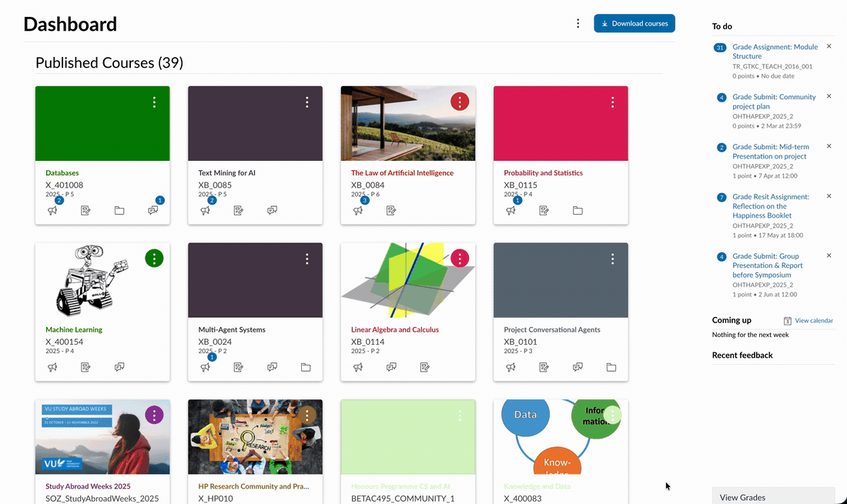Open options menu on Linear Algebra and Calculus card
Viewport: 847px width, 504px height.
coord(460,259)
